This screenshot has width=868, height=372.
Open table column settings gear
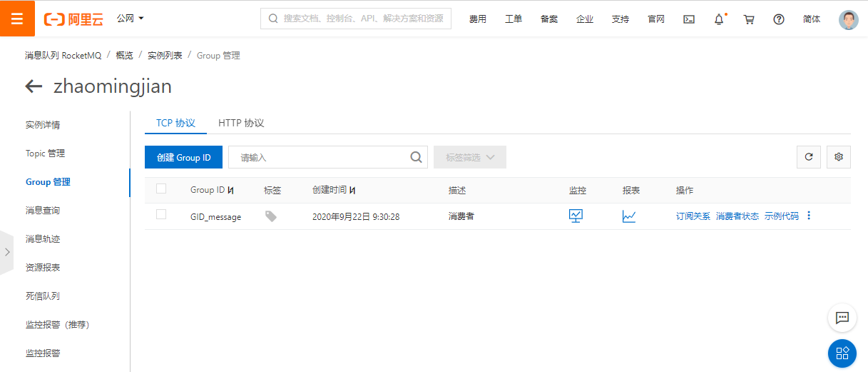coord(839,157)
